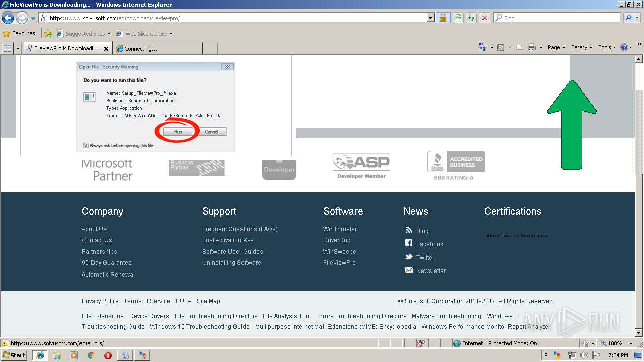Click the ASP Developer Member logo
This screenshot has height=362, width=644.
361,166
